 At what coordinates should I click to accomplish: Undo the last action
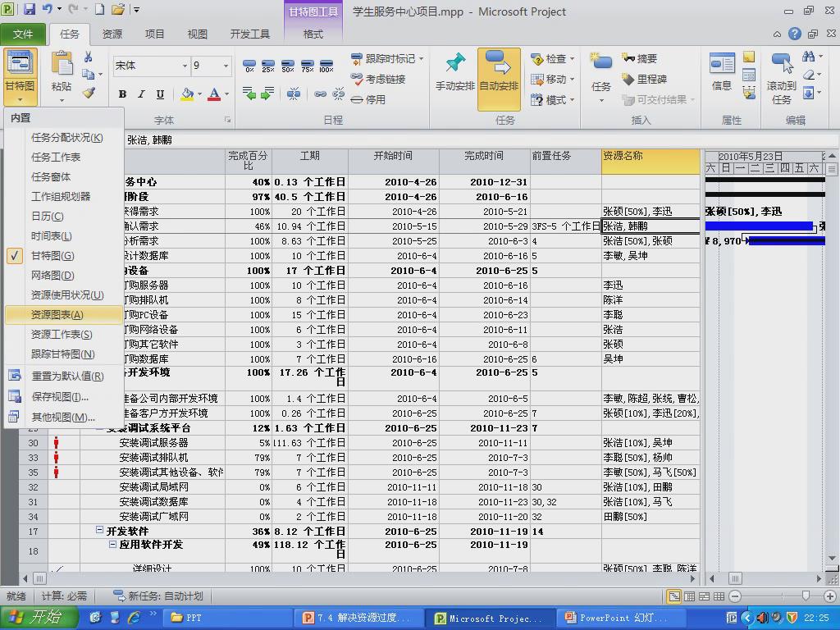point(47,9)
